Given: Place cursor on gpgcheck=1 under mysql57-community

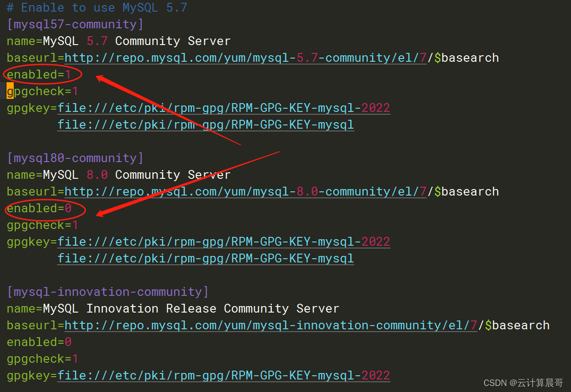Looking at the screenshot, I should pos(43,91).
